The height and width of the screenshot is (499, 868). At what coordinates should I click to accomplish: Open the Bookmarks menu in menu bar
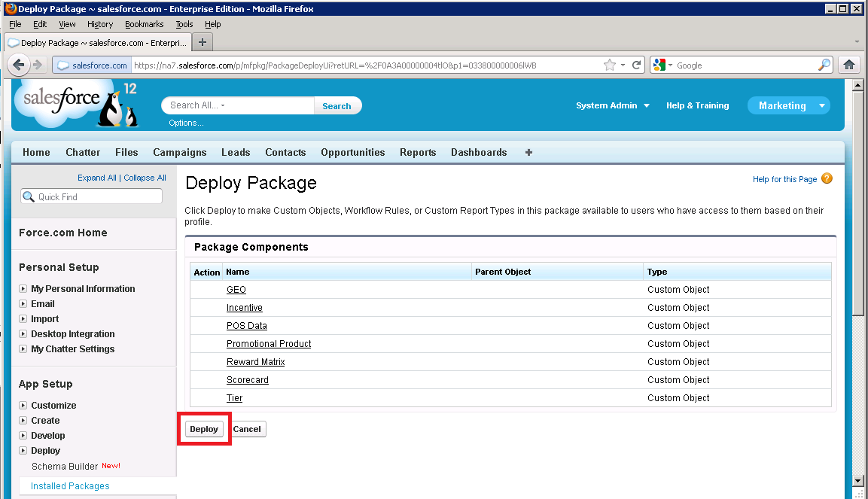[144, 24]
